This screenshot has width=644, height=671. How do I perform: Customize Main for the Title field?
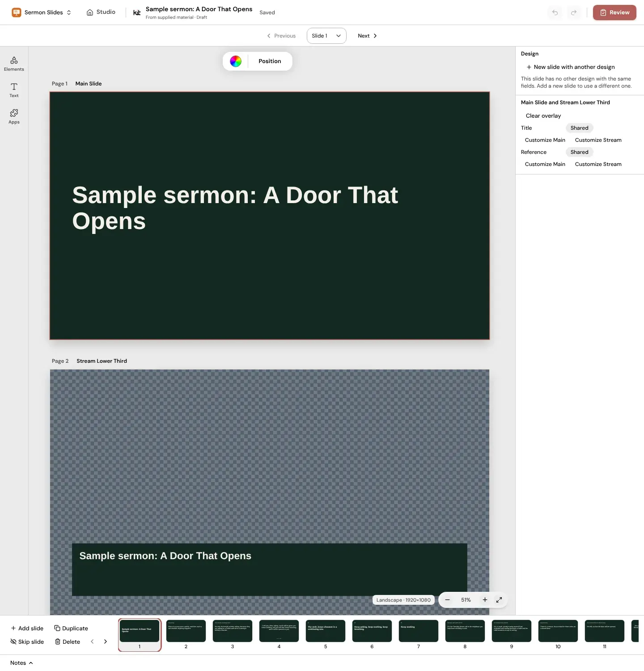[x=545, y=140]
